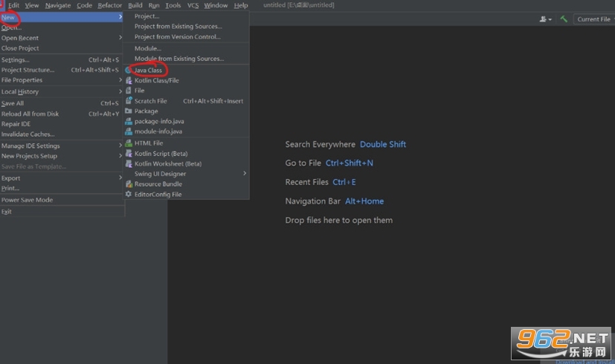Viewport: 615px width, 364px height.
Task: Select Project from Existing Sources...
Action: click(x=187, y=26)
